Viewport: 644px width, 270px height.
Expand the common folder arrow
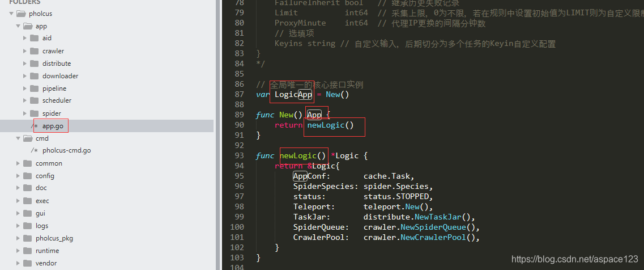18,163
